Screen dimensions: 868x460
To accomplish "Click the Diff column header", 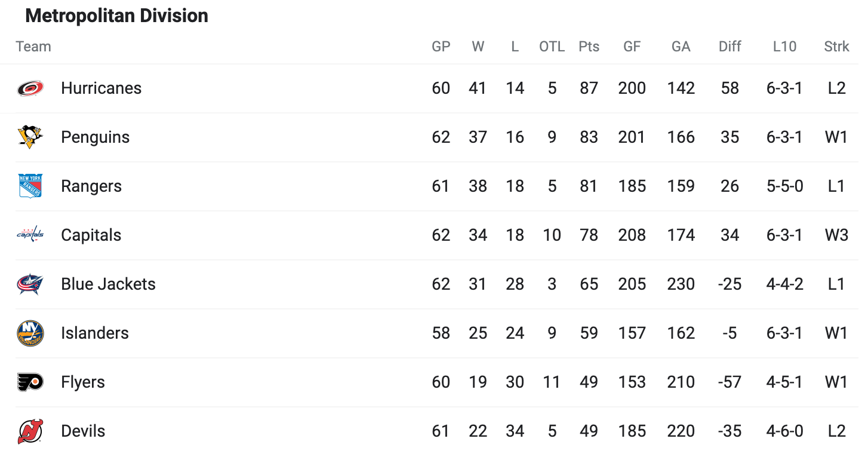I will click(x=730, y=47).
